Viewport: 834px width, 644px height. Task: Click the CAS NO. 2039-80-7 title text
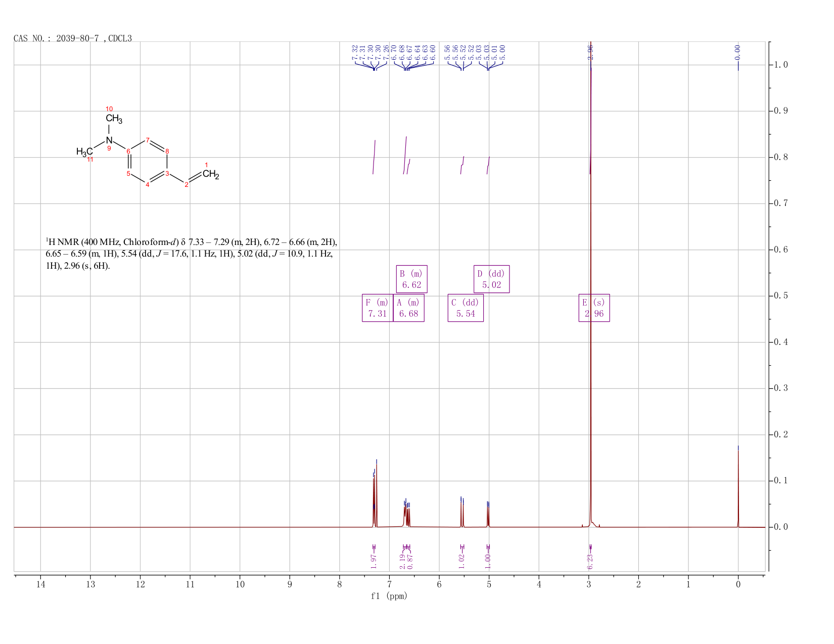[73, 38]
